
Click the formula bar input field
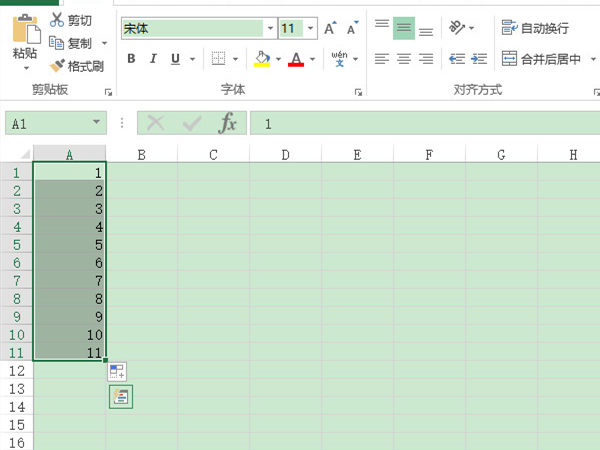click(x=420, y=123)
